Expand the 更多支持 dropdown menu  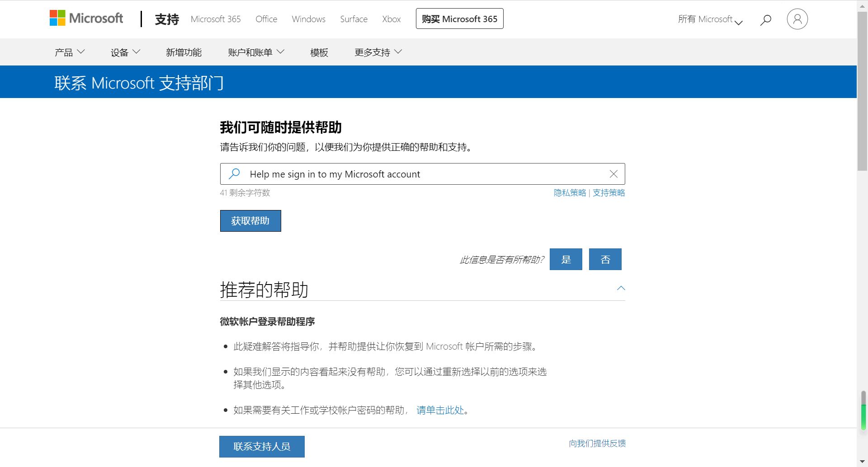378,52
